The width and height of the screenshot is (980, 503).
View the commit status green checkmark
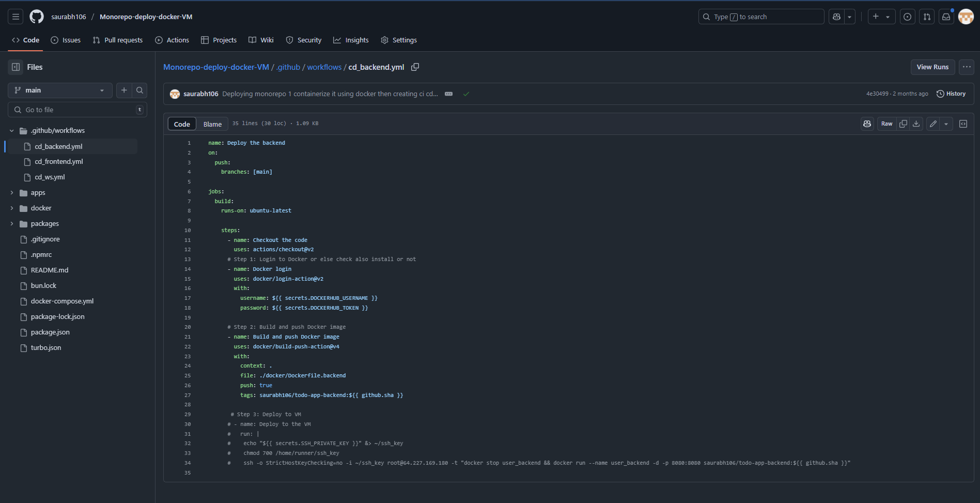(x=466, y=94)
